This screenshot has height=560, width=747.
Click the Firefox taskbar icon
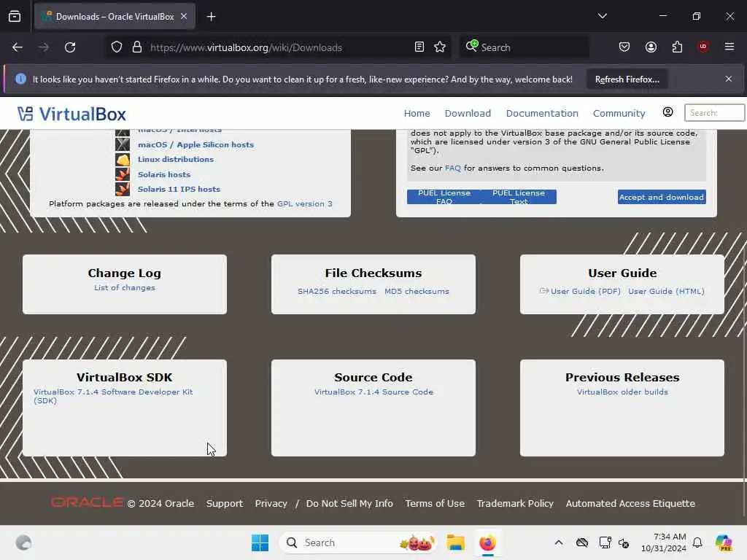point(487,542)
